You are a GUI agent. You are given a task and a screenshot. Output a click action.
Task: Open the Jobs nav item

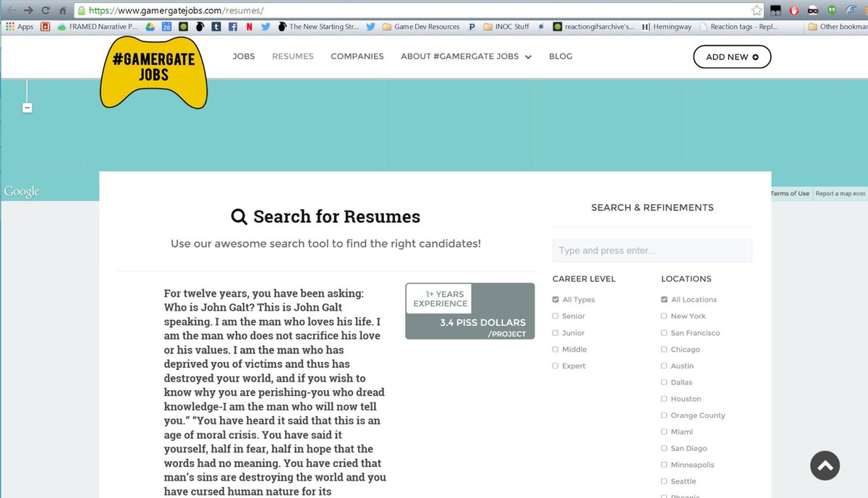click(x=244, y=56)
